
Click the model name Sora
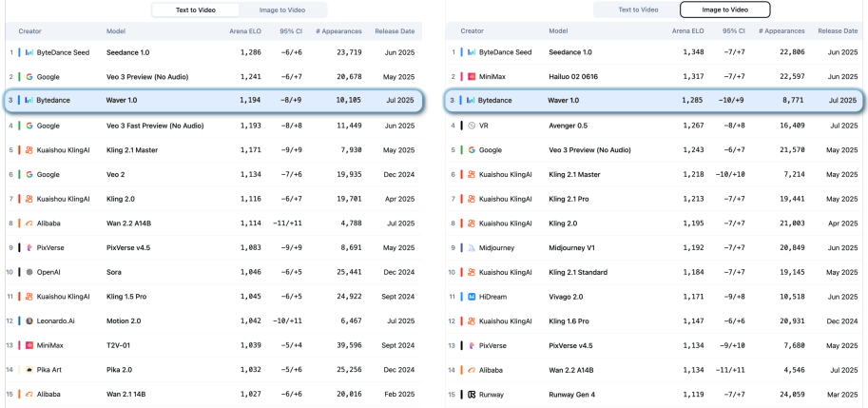tap(114, 272)
